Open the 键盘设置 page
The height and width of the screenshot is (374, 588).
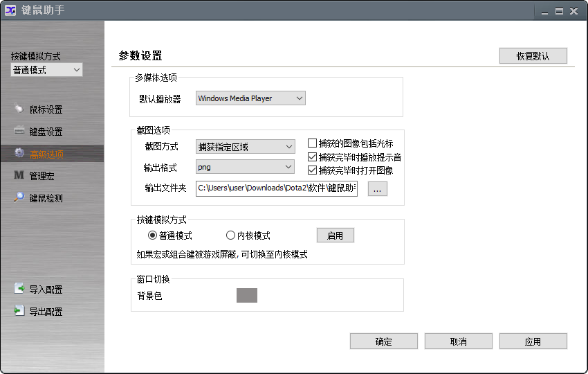click(x=46, y=132)
